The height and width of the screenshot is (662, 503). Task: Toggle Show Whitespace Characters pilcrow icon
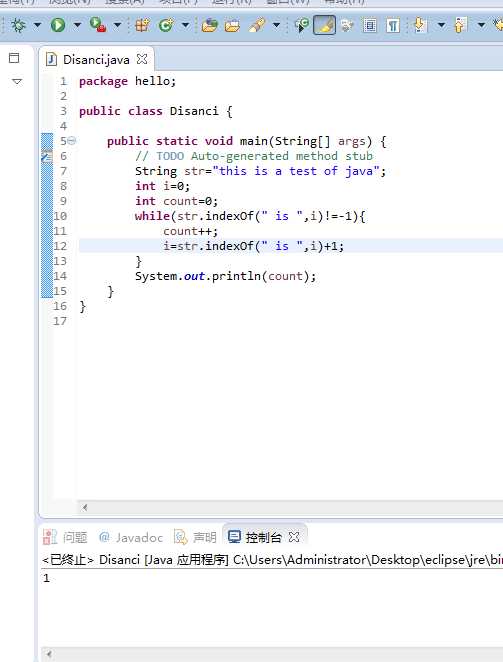(393, 25)
